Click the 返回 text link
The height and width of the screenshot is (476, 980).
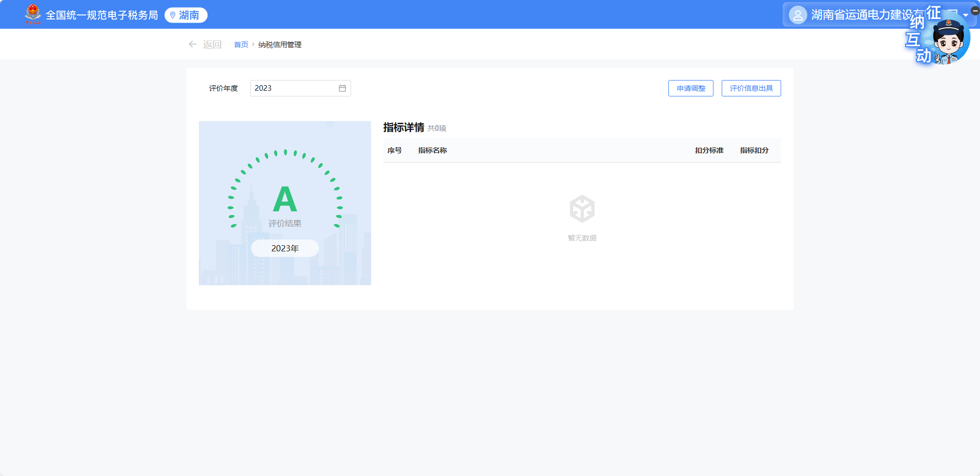pos(212,45)
